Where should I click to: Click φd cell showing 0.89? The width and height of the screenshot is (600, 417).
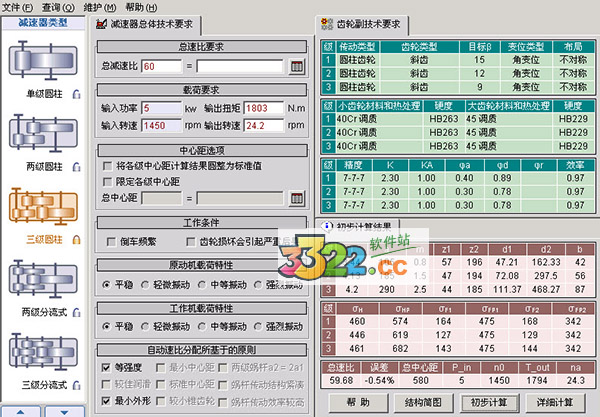coord(502,178)
